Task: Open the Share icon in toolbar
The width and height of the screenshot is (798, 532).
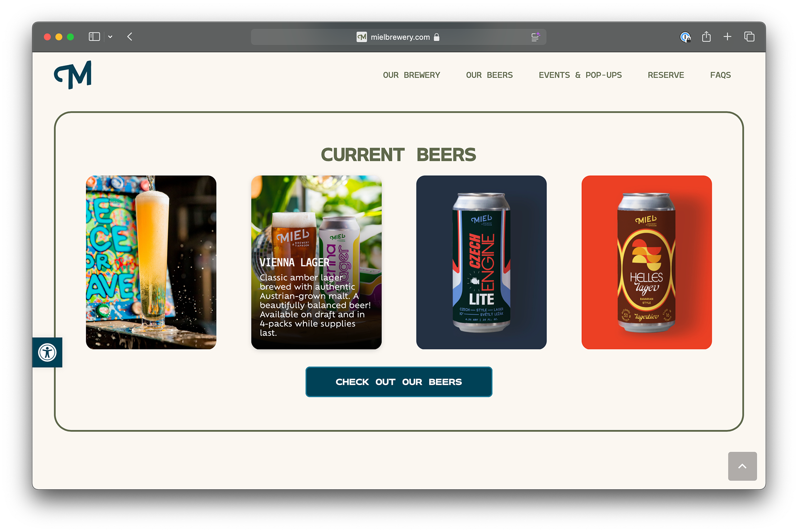Action: tap(706, 37)
